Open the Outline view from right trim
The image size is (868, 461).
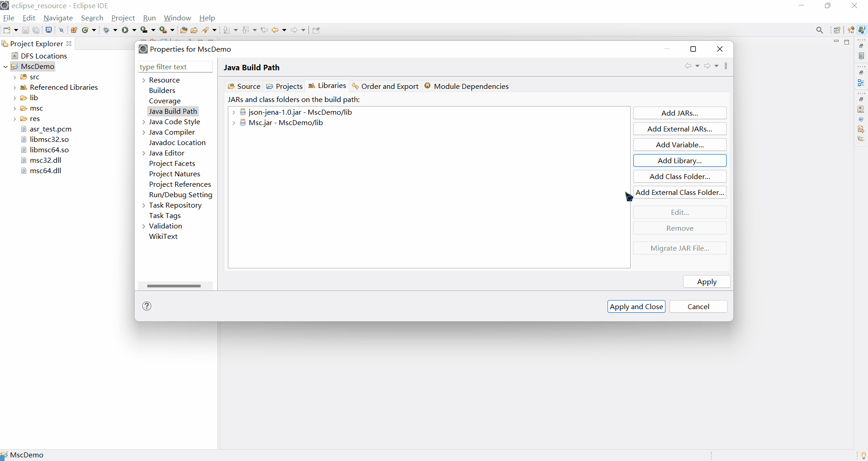point(861,83)
